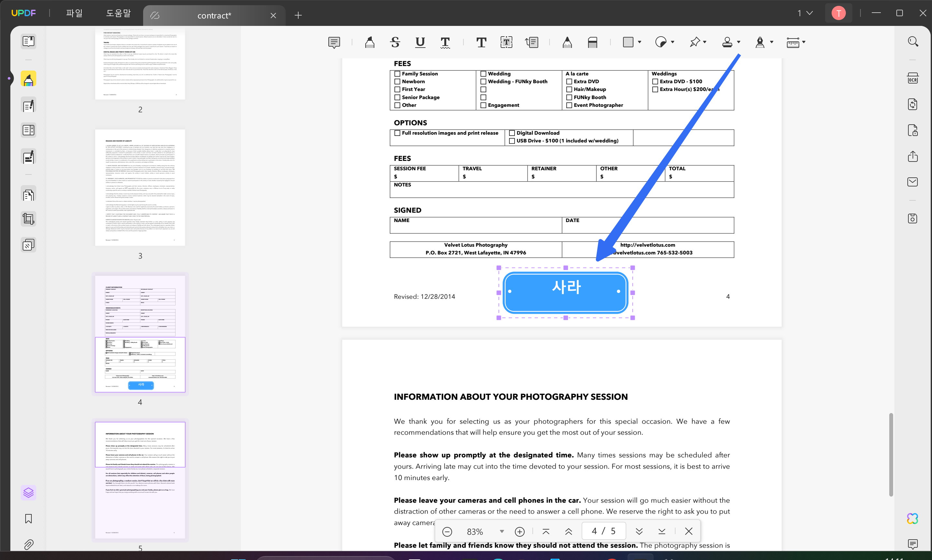Screen dimensions: 932x560
Task: Jump to first page button
Action: pos(546,531)
